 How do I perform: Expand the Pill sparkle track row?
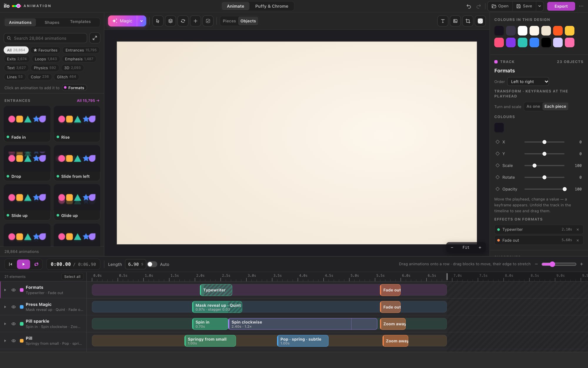coord(5,324)
